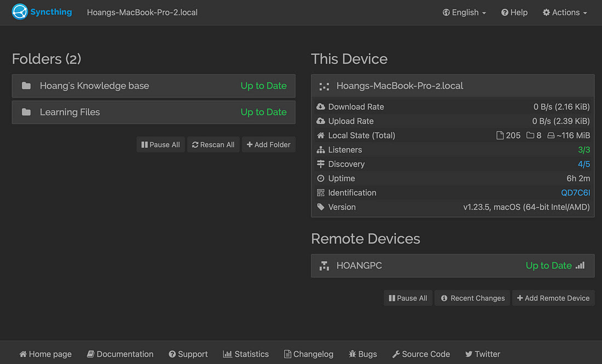Click Up to Date status of Learning Files
This screenshot has width=602, height=364.
[x=263, y=112]
